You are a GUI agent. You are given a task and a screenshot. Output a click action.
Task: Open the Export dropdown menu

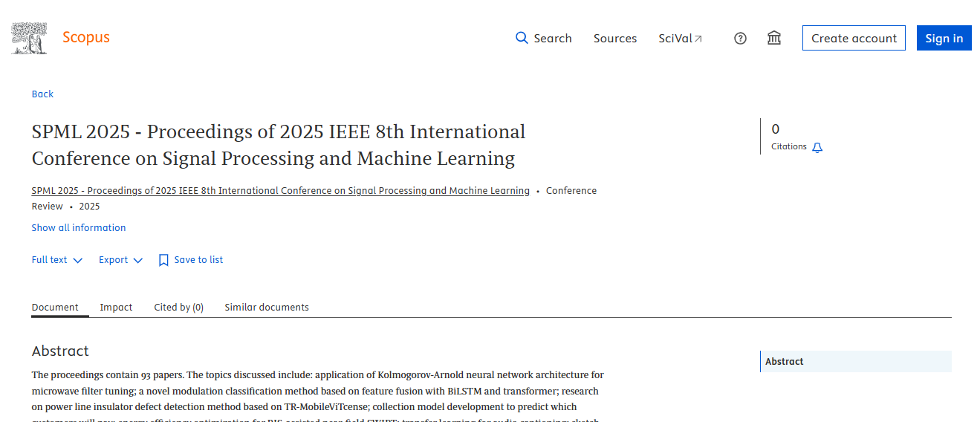[120, 260]
